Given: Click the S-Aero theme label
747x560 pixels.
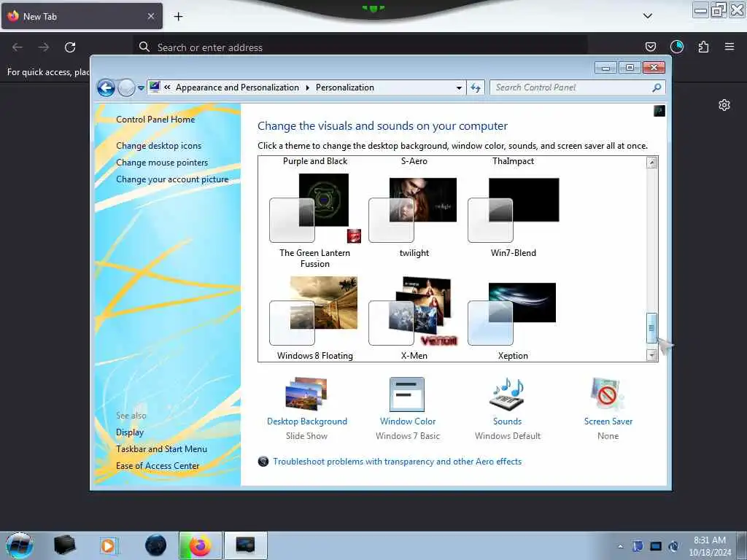Looking at the screenshot, I should tap(414, 161).
